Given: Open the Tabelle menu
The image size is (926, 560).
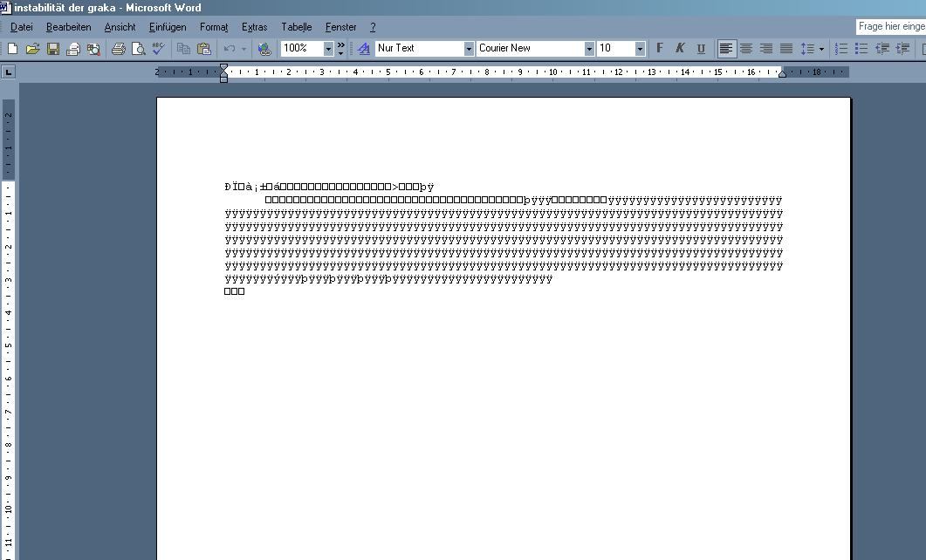Looking at the screenshot, I should pyautogui.click(x=297, y=27).
